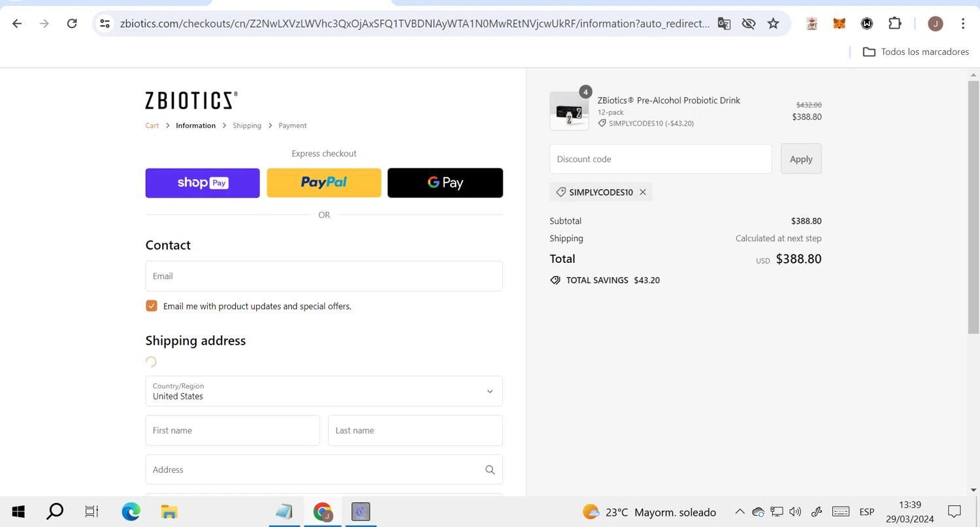The width and height of the screenshot is (980, 527).
Task: Switch to the notepad app in the taskbar
Action: click(x=284, y=512)
